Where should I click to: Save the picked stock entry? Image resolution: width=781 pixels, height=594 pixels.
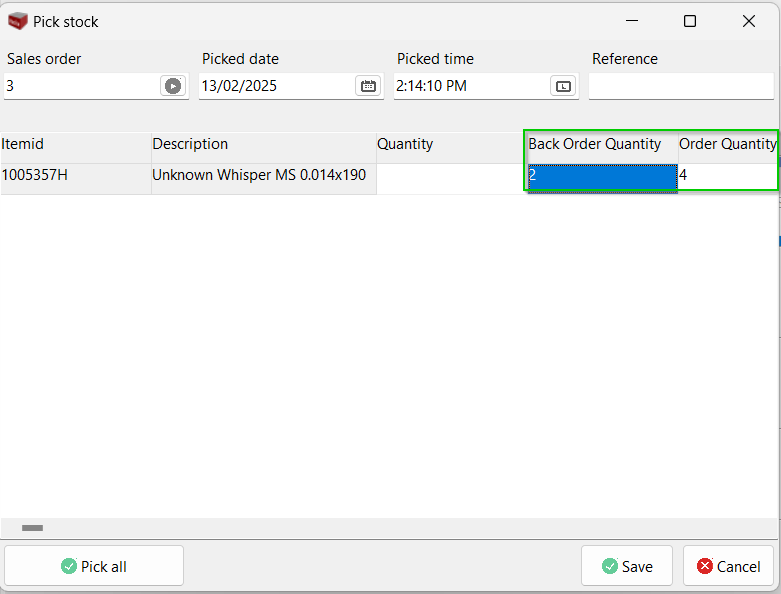627,566
